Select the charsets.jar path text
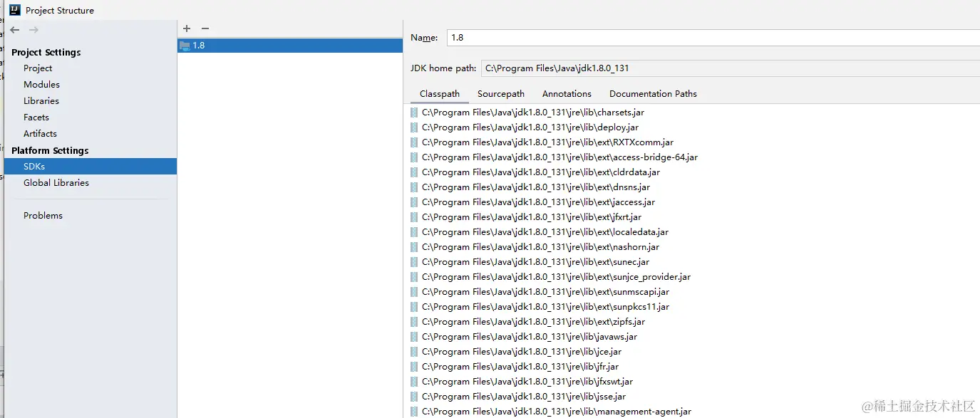The height and width of the screenshot is (418, 980). click(533, 113)
